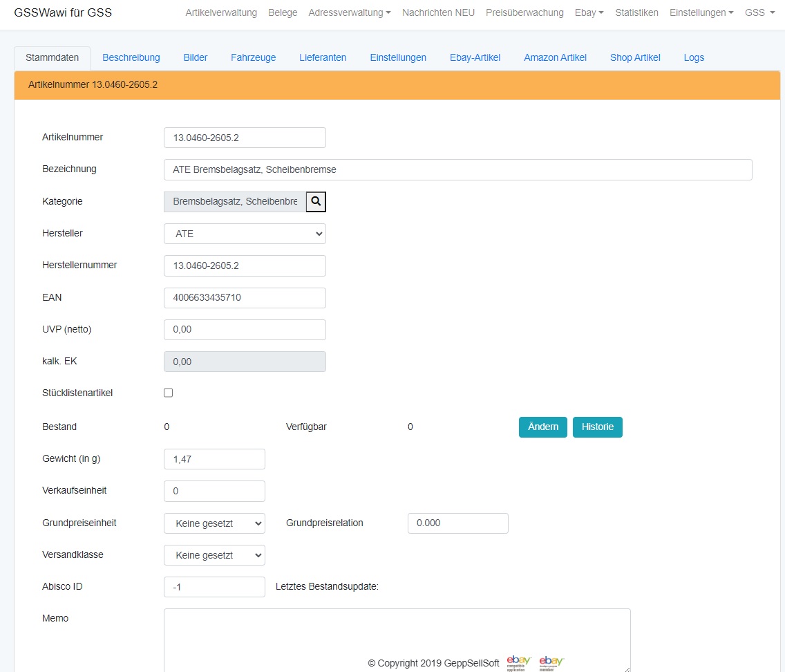Click the eBay developer member logo

(551, 662)
